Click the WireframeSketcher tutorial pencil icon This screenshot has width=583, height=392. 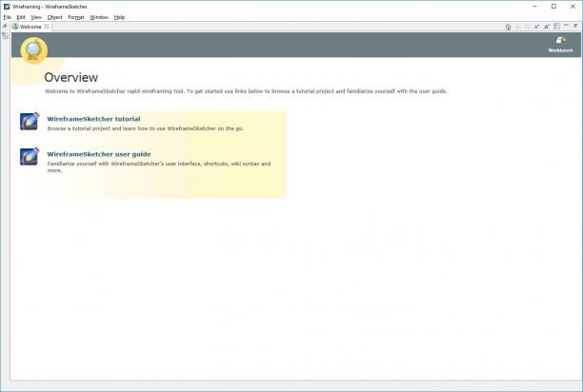coord(30,121)
